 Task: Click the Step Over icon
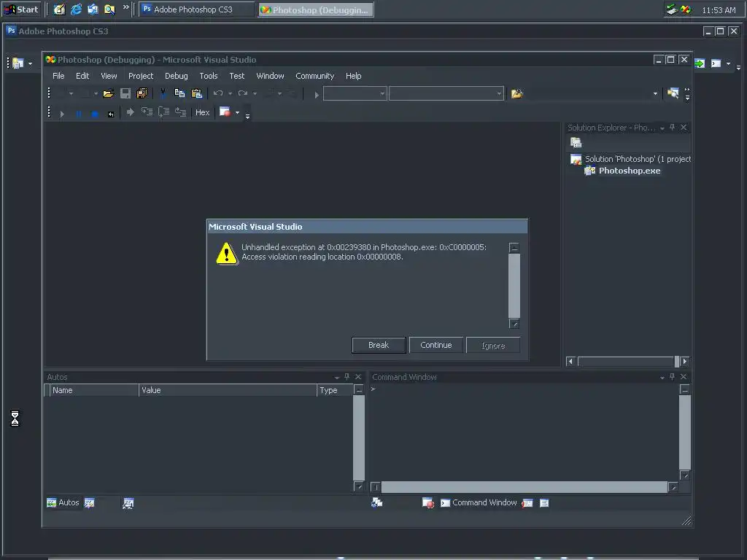163,112
